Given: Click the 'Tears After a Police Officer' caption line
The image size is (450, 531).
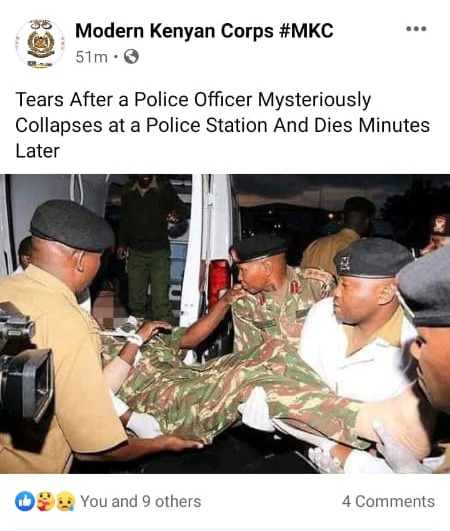Looking at the screenshot, I should (x=193, y=100).
